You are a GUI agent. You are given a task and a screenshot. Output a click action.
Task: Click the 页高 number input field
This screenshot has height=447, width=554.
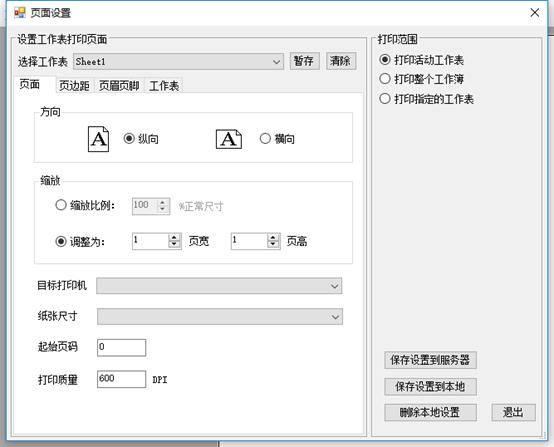[249, 241]
